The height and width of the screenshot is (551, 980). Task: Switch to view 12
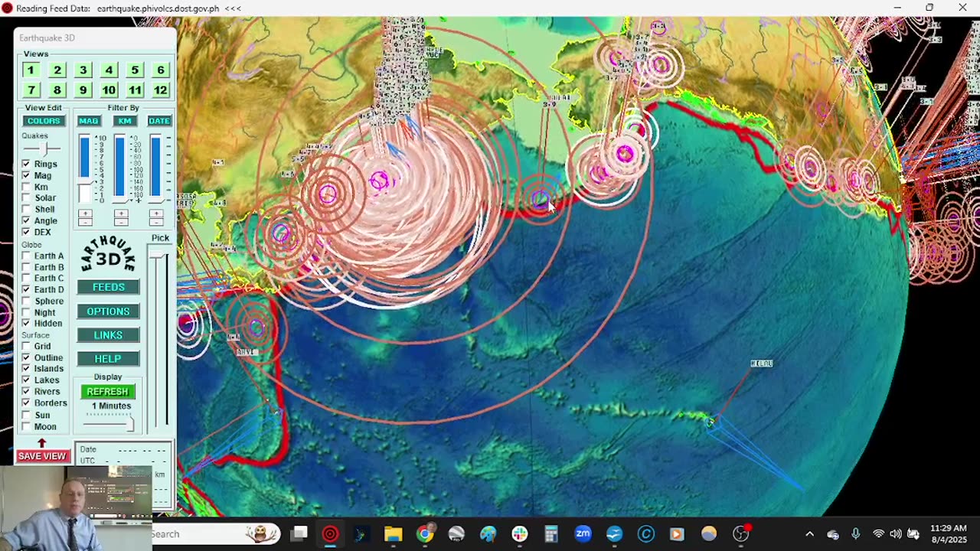161,90
